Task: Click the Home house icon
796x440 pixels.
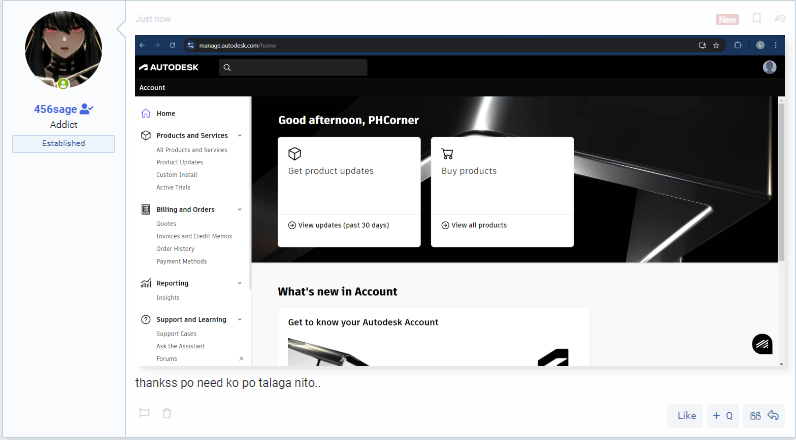Action: [x=146, y=113]
